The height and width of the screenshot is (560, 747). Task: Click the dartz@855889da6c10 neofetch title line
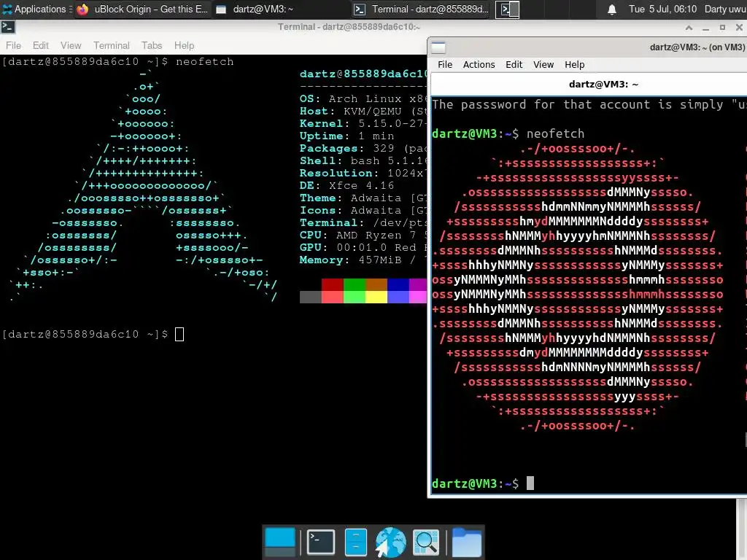[363, 74]
